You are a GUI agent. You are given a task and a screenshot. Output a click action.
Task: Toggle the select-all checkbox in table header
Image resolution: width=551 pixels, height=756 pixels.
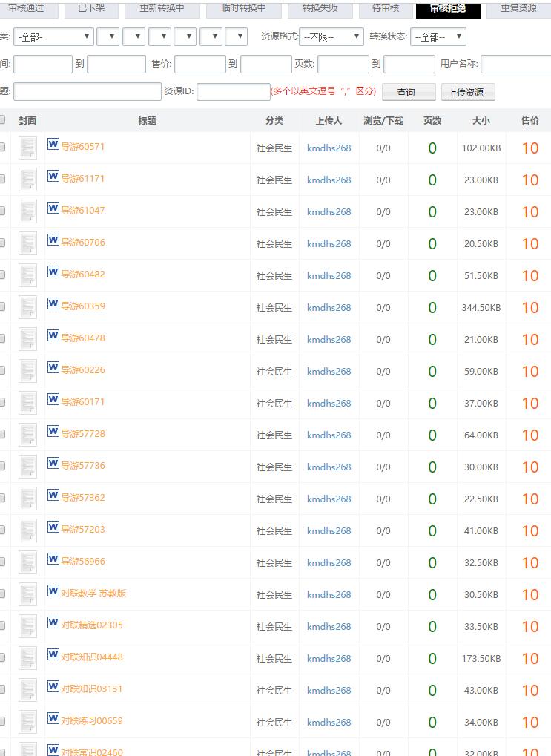tap(2, 120)
